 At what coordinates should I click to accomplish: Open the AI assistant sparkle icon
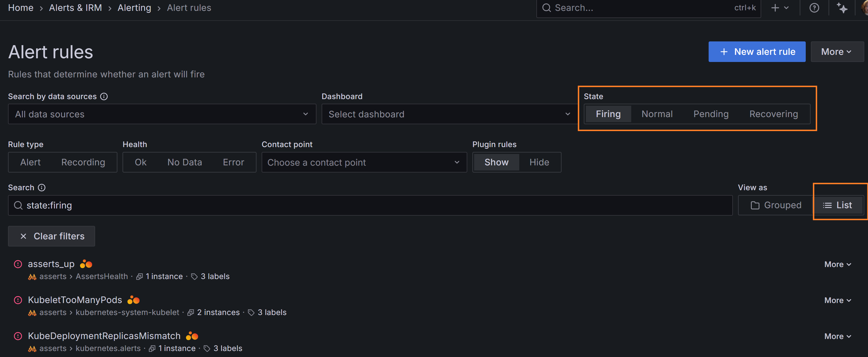tap(842, 8)
